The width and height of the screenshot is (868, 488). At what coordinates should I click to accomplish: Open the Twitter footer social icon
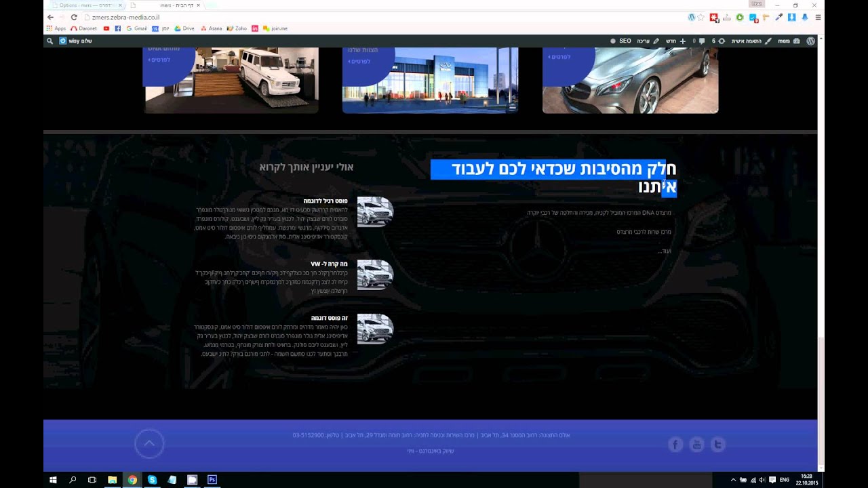tap(717, 445)
